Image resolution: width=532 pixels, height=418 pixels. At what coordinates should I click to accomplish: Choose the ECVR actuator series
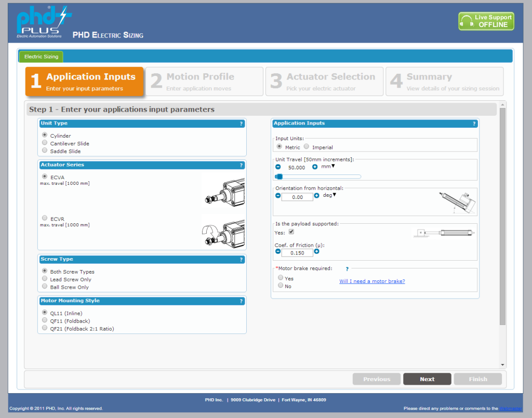pos(45,218)
